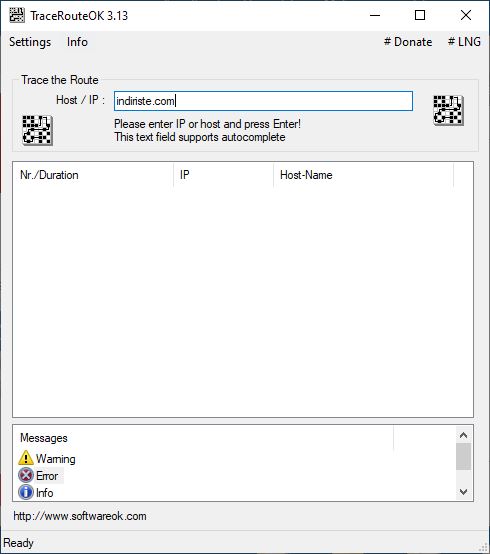This screenshot has height=554, width=490.
Task: Click the route icon right of the host field
Action: [x=449, y=110]
